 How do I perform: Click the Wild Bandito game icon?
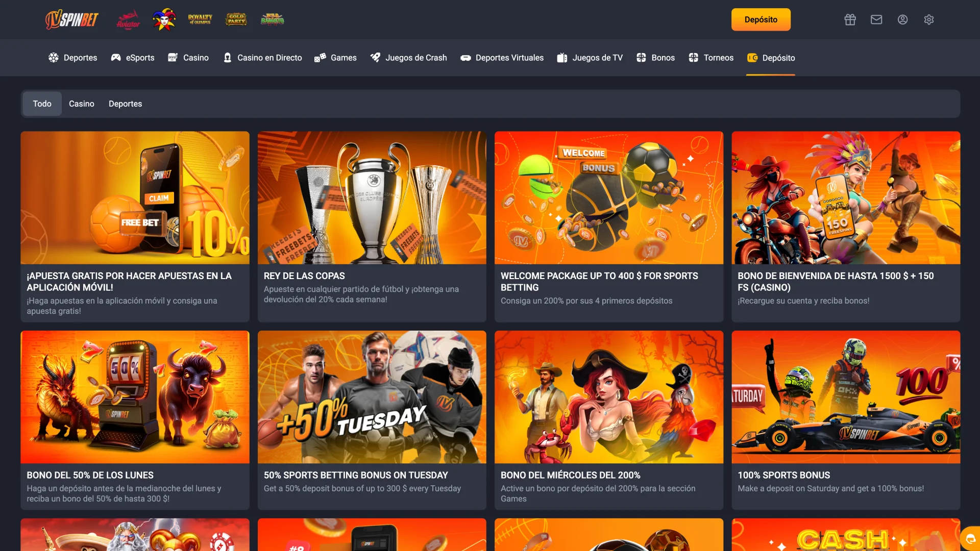(272, 19)
